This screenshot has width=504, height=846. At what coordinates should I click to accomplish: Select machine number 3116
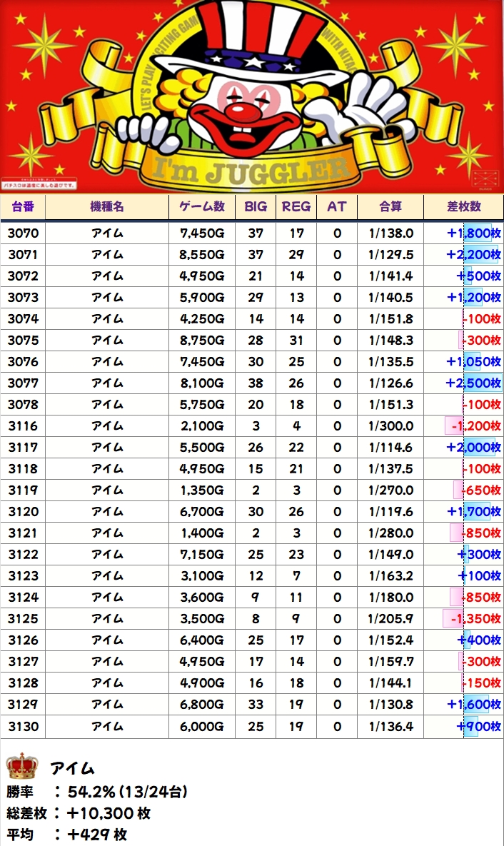click(x=24, y=426)
